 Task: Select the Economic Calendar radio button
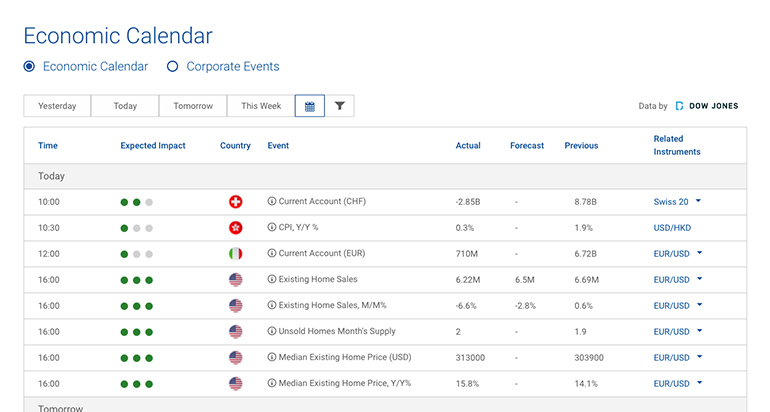29,66
